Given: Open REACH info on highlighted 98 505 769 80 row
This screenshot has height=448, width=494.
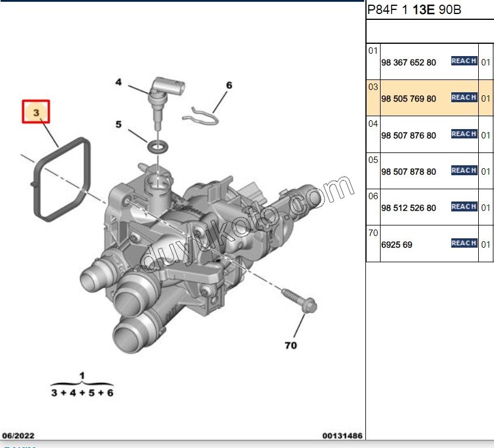Looking at the screenshot, I should [464, 98].
